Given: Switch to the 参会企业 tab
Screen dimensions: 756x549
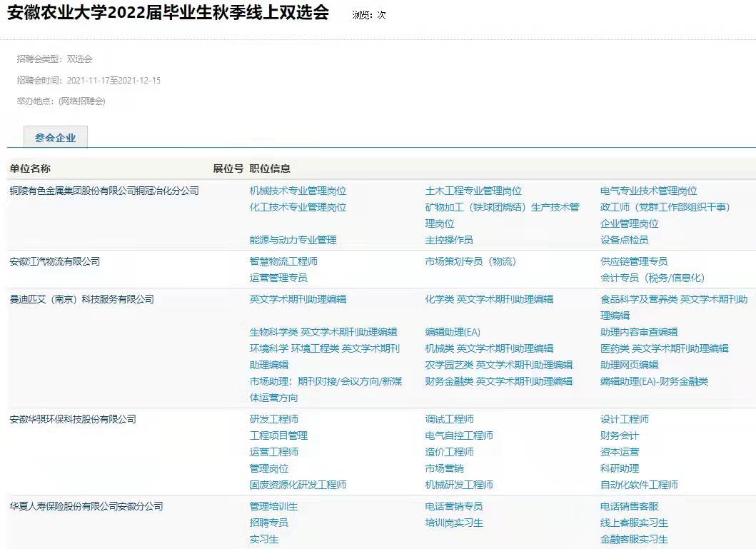Looking at the screenshot, I should point(55,138).
